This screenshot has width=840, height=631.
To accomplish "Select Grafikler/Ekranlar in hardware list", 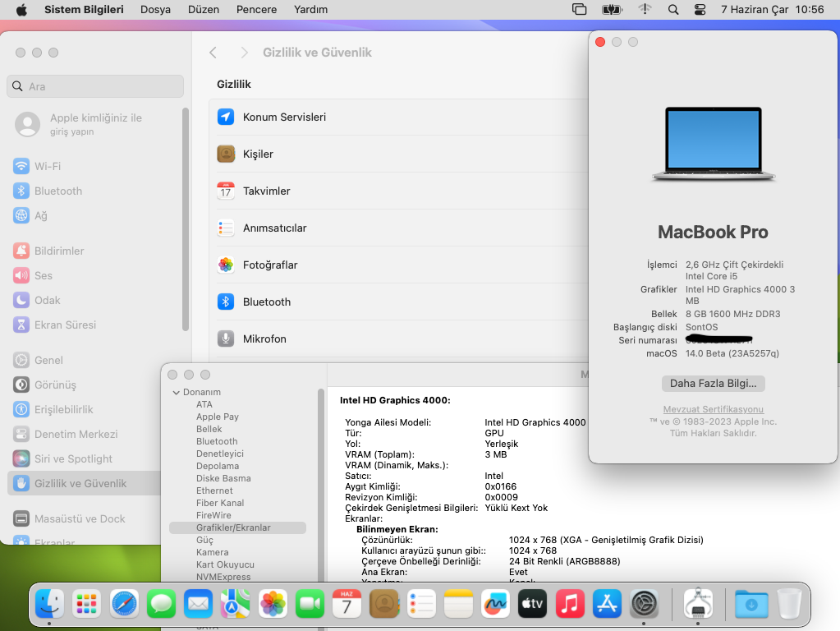I will [233, 527].
